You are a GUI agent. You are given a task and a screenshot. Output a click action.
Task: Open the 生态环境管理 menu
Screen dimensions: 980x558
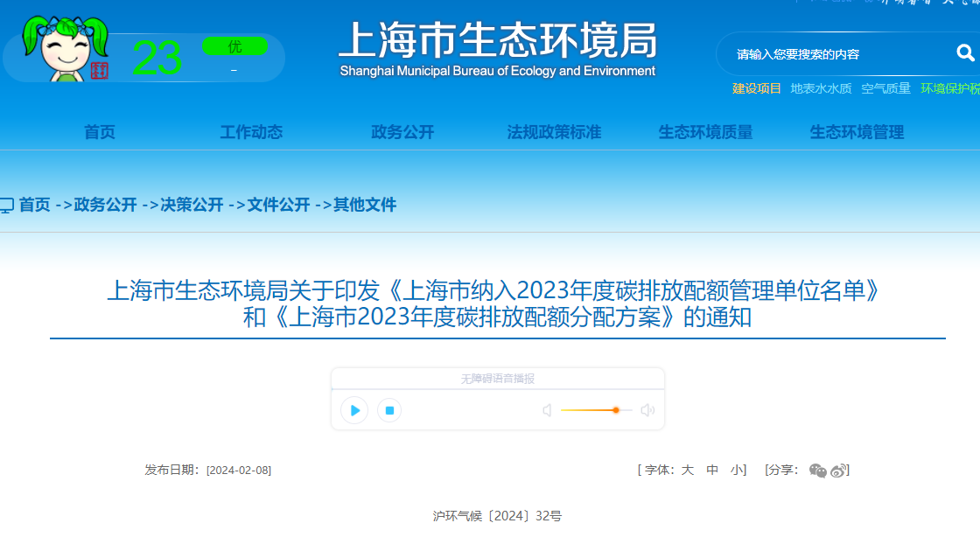click(x=858, y=131)
